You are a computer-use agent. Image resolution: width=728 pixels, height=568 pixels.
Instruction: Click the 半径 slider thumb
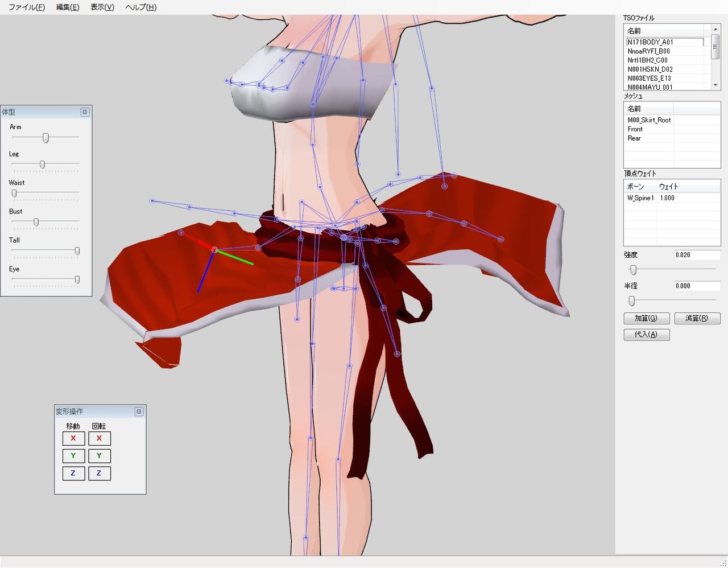tap(631, 301)
